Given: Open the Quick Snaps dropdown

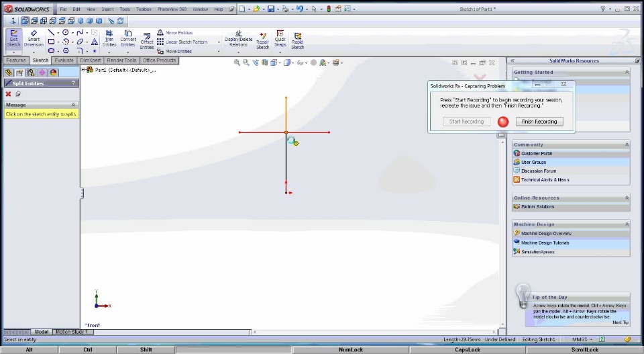Looking at the screenshot, I should [x=280, y=52].
